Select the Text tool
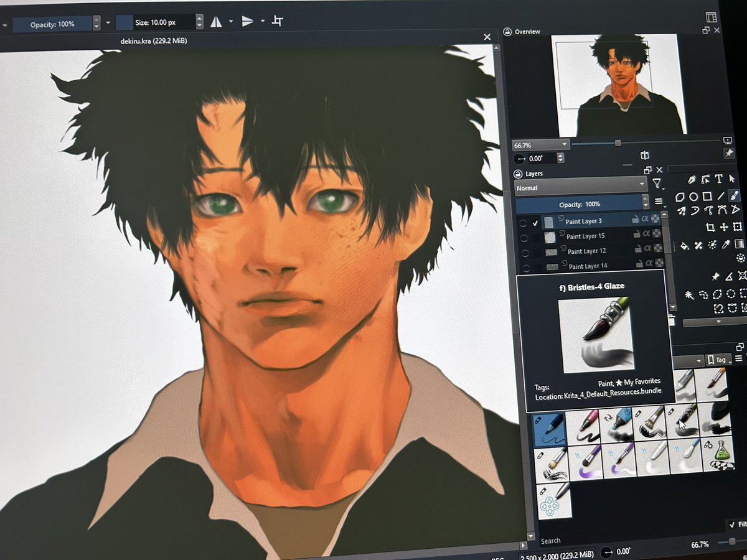This screenshot has width=747, height=560. [x=719, y=179]
